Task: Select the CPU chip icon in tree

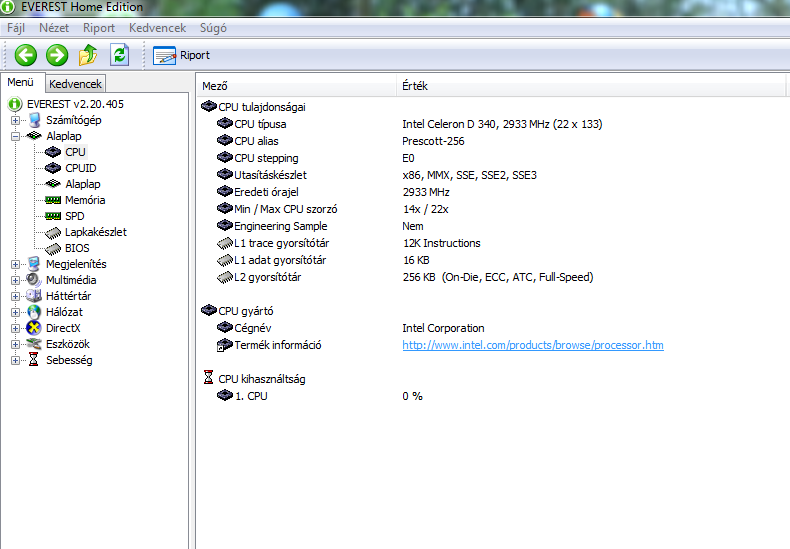Action: coord(53,152)
